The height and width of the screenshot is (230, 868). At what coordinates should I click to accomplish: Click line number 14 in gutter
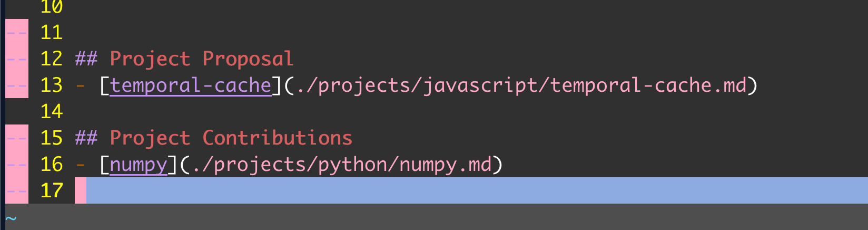coord(52,112)
